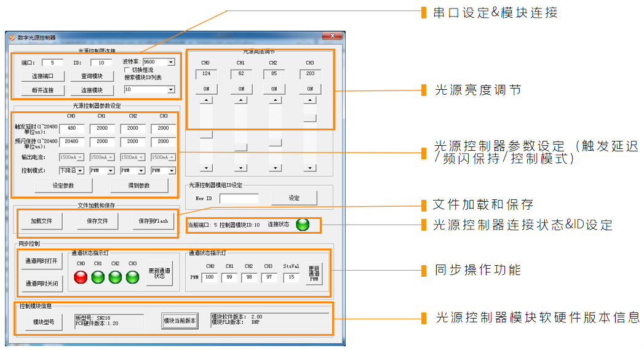Open the 波特率 baud rate dropdown
The image size is (644, 350).
(171, 62)
